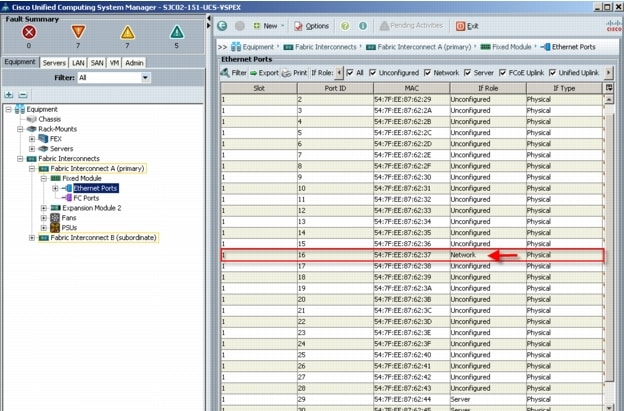Screen dimensions: 624x411
Task: Click the major faults orange triangle icon
Action: point(78,32)
